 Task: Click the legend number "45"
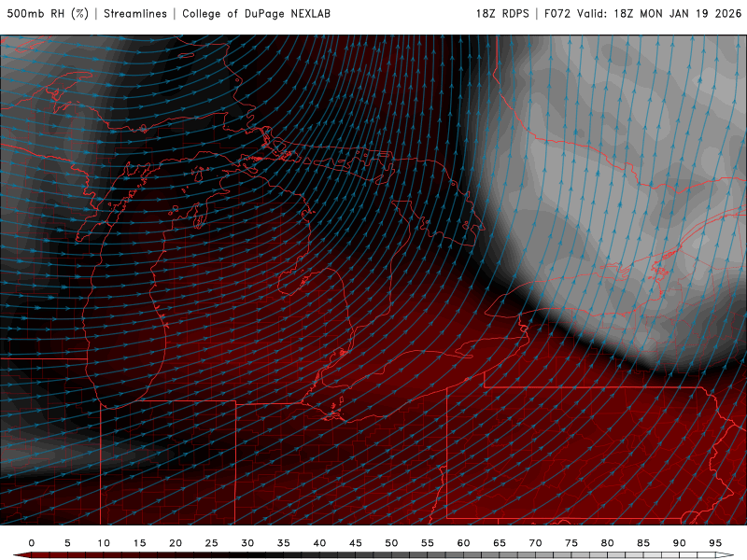click(356, 543)
